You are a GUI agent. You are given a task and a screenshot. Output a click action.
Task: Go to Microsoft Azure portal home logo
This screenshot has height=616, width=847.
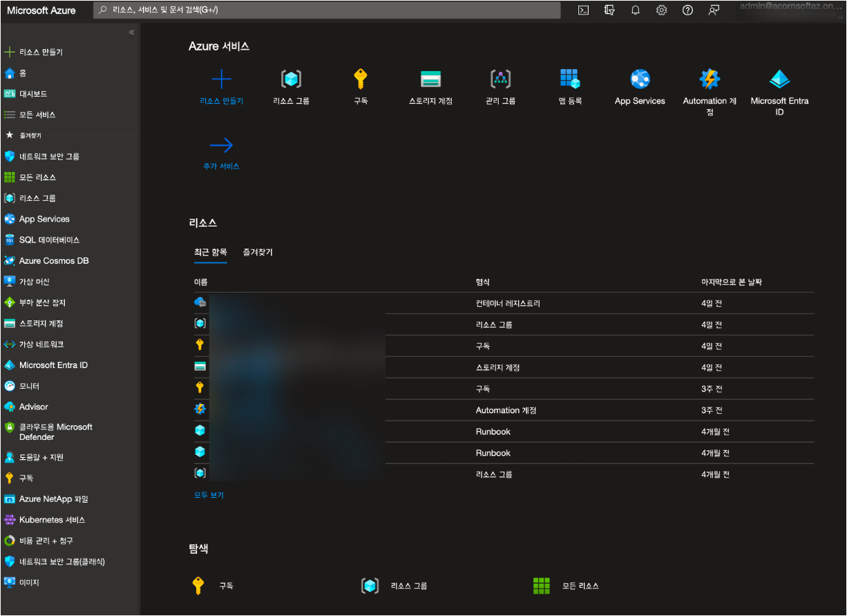click(41, 10)
